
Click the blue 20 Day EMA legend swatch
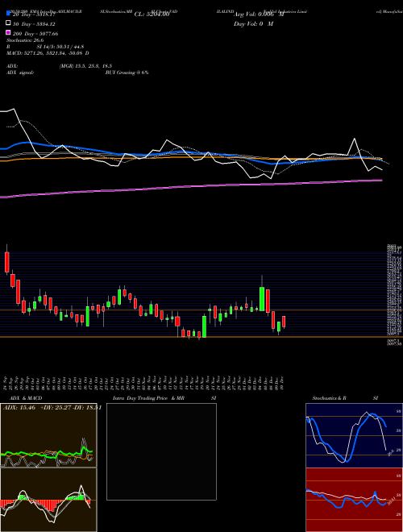(8, 14)
